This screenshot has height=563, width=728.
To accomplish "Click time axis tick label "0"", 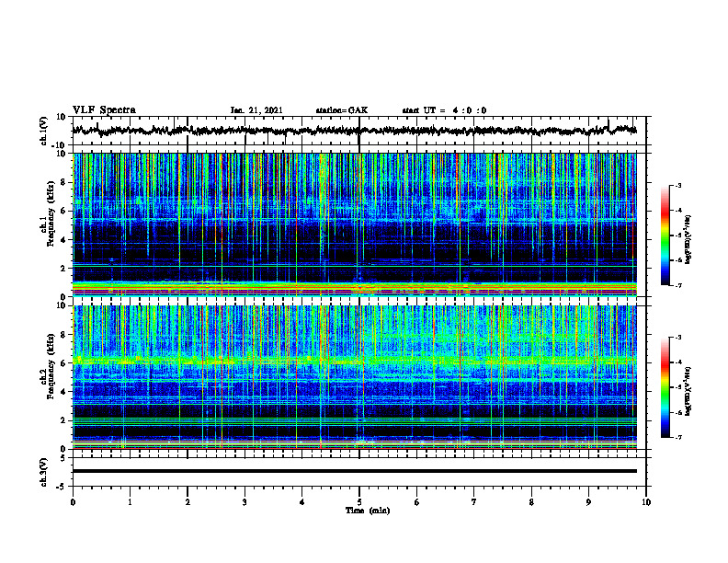I will 73,502.
